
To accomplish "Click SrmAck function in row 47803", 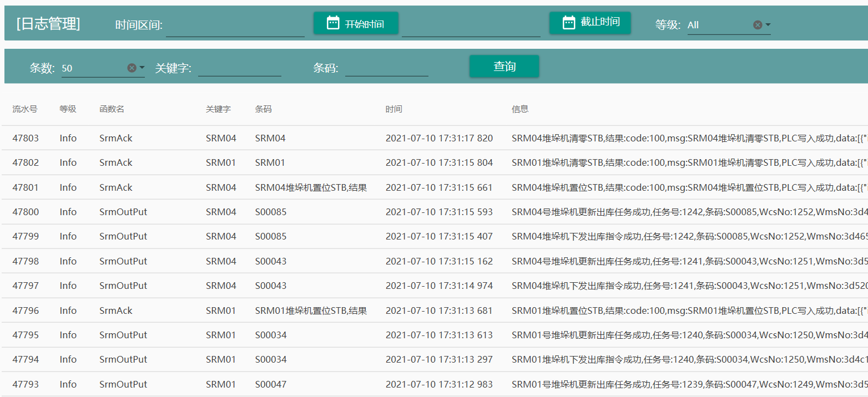I will pyautogui.click(x=116, y=138).
